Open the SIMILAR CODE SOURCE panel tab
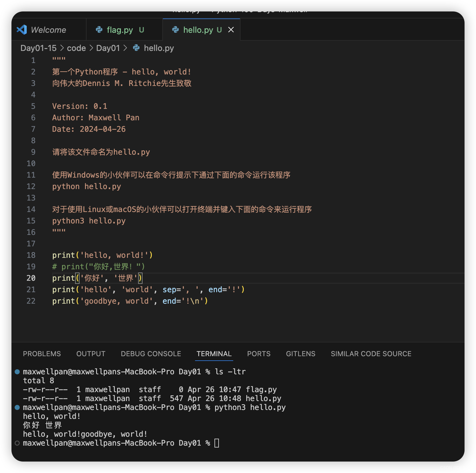Screen dimensions: 476x473 tap(371, 354)
